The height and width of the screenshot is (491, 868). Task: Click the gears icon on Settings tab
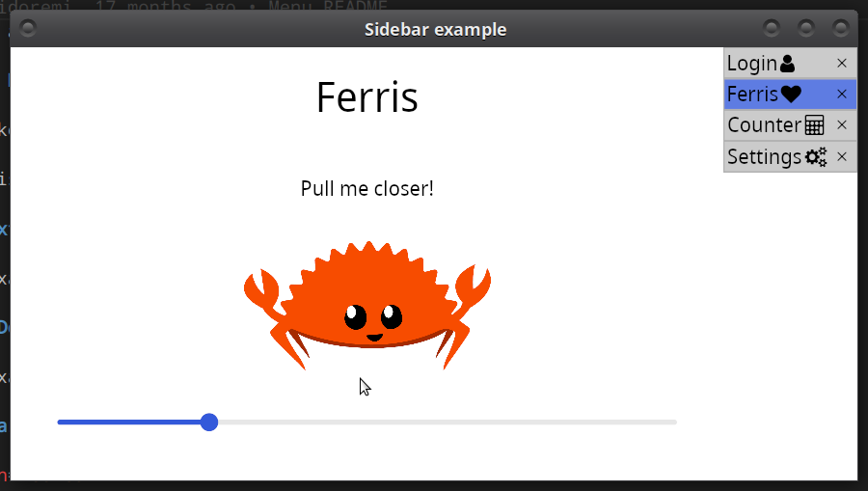816,157
